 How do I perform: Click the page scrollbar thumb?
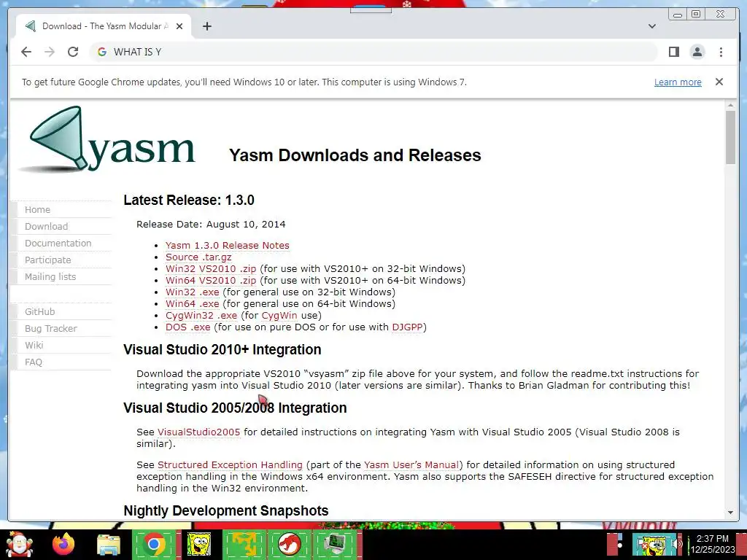pyautogui.click(x=730, y=137)
